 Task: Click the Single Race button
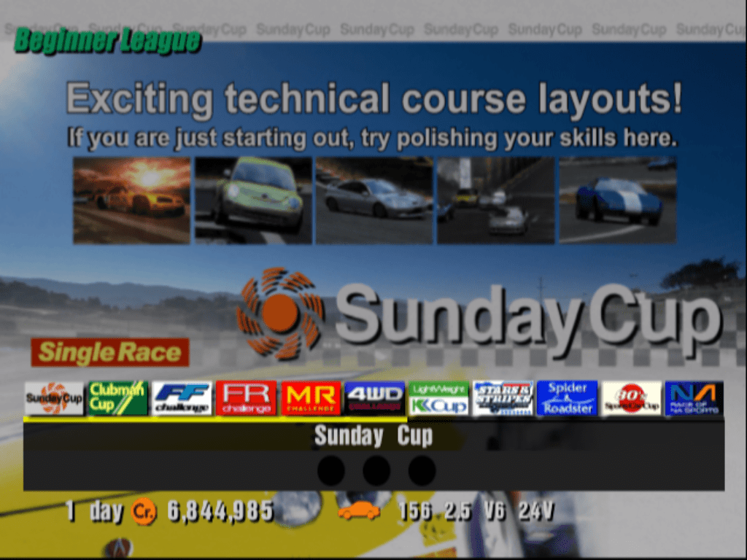click(x=110, y=352)
